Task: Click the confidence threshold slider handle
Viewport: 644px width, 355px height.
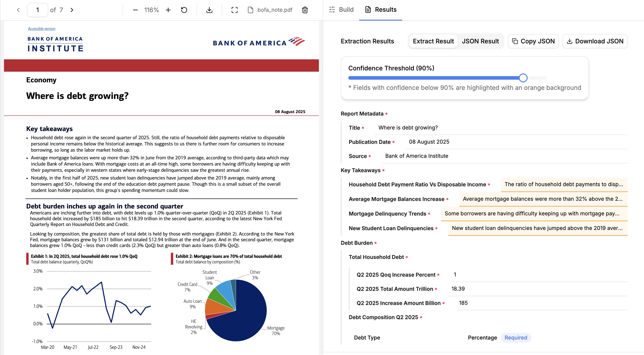Action: 523,78
